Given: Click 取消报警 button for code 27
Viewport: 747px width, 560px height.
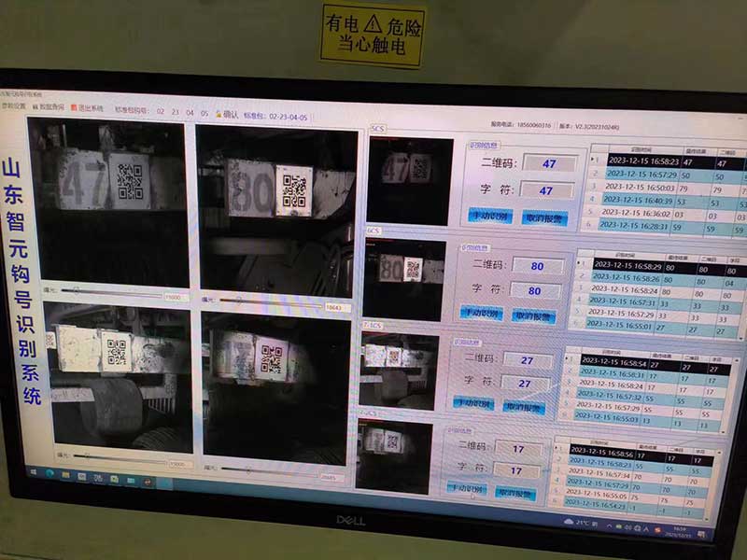Looking at the screenshot, I should 525,407.
